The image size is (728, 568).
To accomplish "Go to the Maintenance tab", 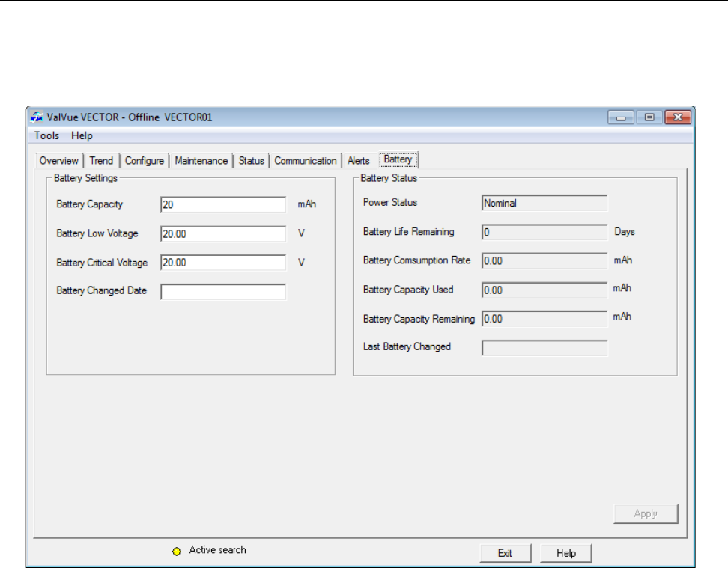I will [201, 161].
